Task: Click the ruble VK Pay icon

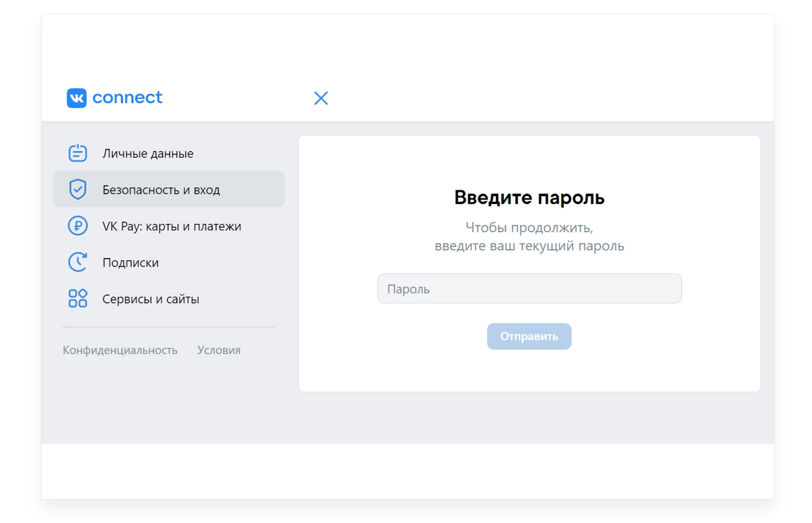Action: [x=78, y=226]
